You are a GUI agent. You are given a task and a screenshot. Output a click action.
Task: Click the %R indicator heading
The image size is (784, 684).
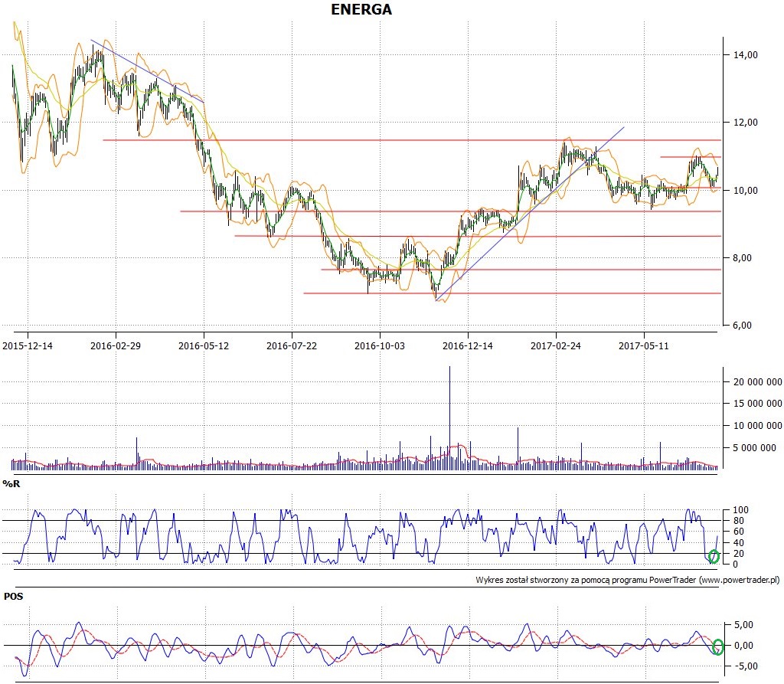point(11,484)
